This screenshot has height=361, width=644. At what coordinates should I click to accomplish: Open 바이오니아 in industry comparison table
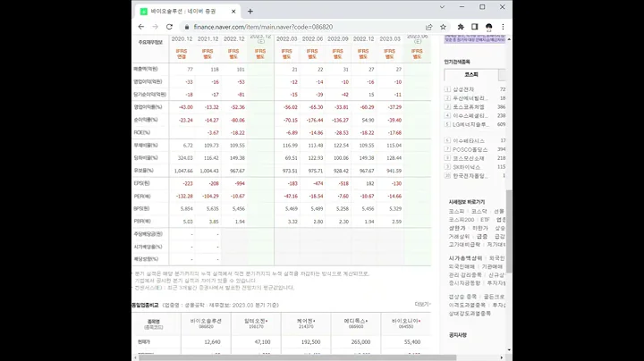tap(406, 321)
